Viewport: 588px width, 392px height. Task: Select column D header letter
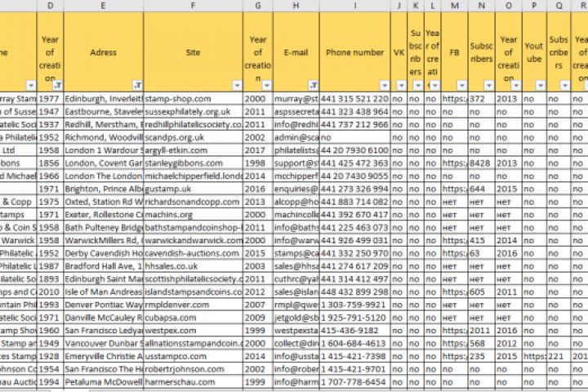point(51,6)
